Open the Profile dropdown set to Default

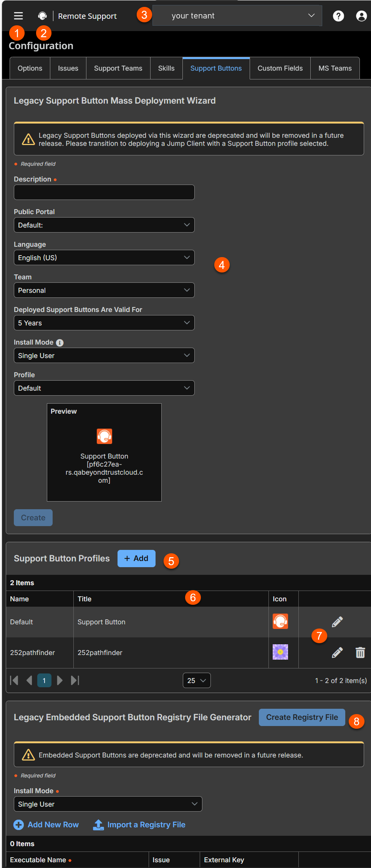pos(104,388)
